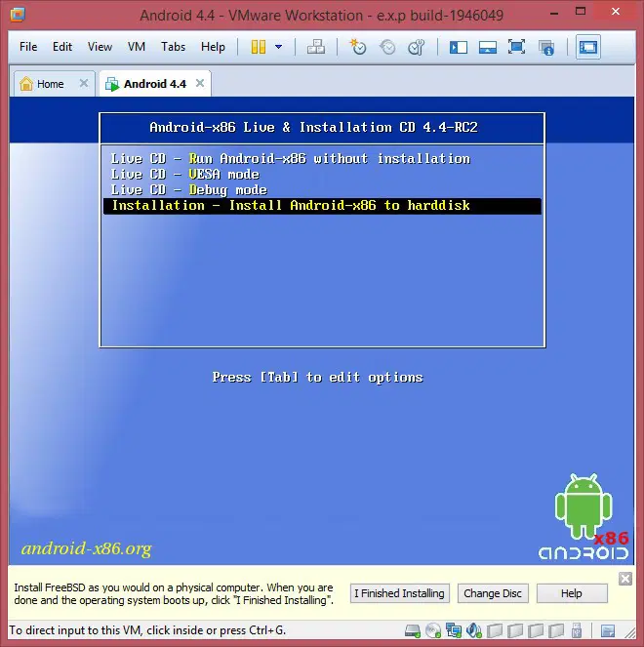Click the Change Disc button
Screen dimensions: 644x647
tap(493, 593)
